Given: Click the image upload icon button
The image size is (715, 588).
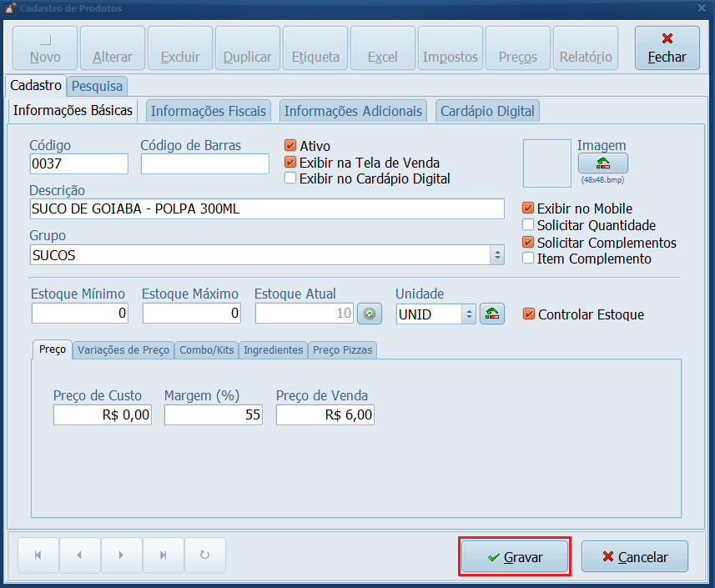Looking at the screenshot, I should point(602,163).
